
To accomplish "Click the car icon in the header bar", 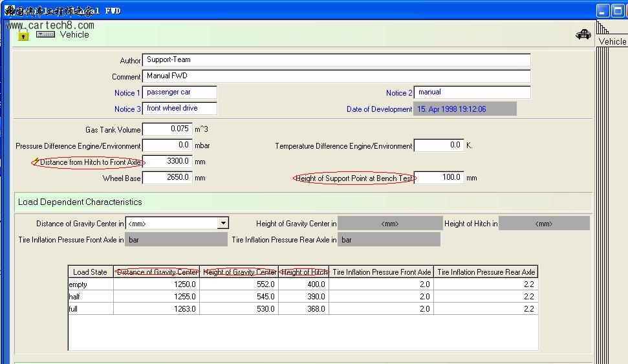I will 583,34.
